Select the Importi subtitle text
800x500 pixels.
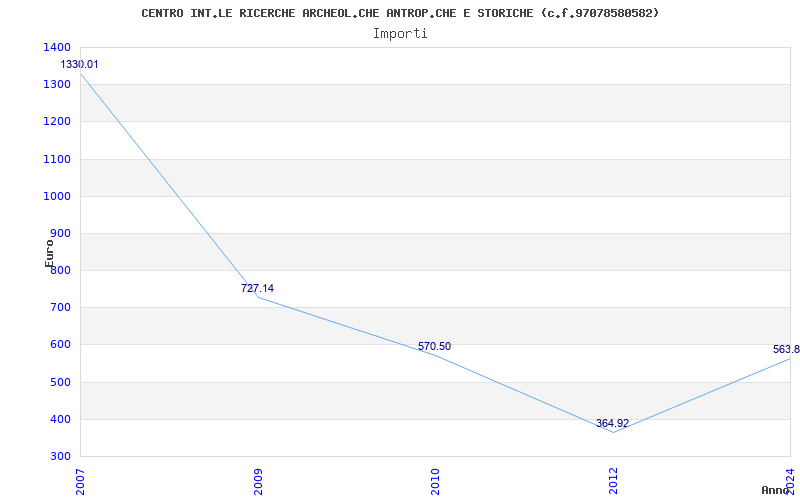pyautogui.click(x=400, y=34)
